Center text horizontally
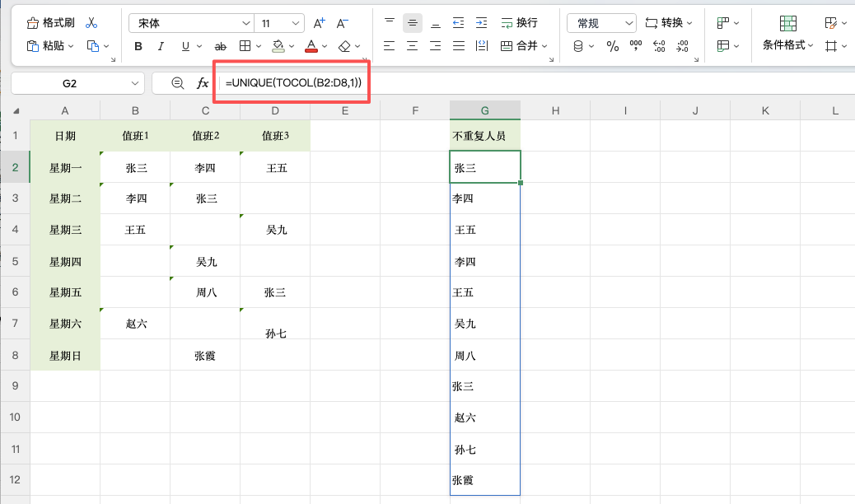855x504 pixels. tap(412, 46)
